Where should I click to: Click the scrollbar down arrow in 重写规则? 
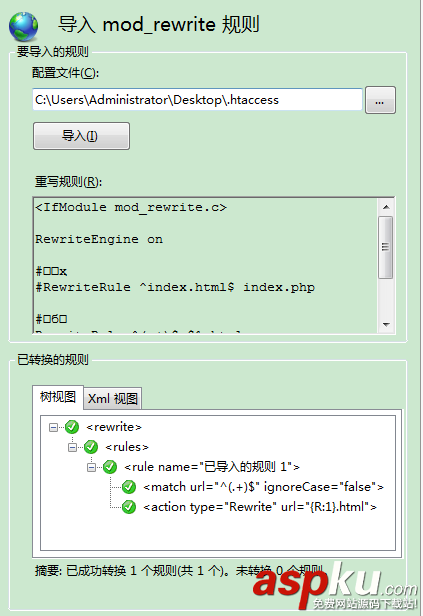[386, 324]
